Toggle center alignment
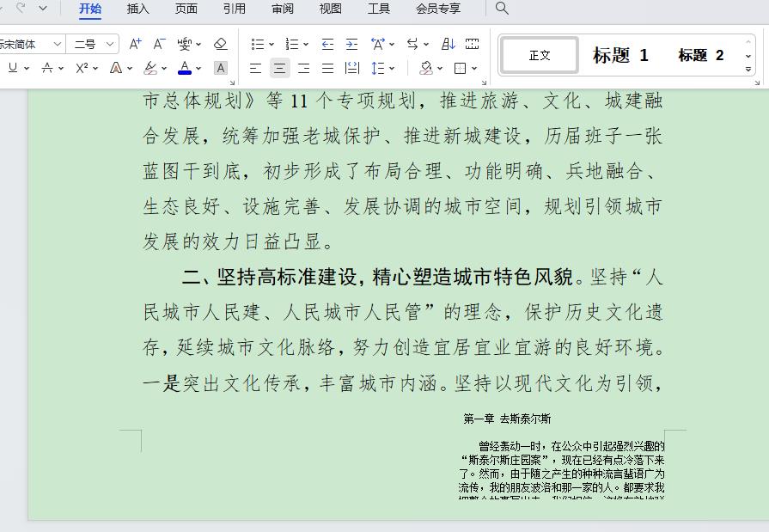The image size is (769, 532). (279, 68)
